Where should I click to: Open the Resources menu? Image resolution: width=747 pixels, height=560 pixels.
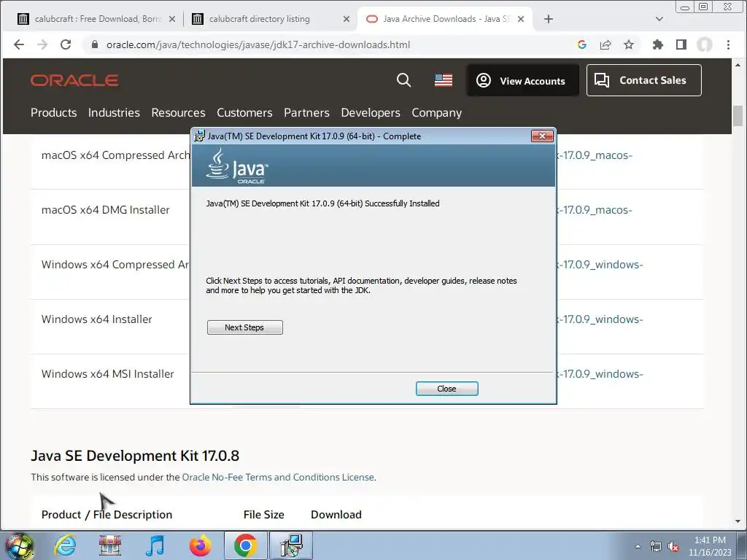pos(178,113)
